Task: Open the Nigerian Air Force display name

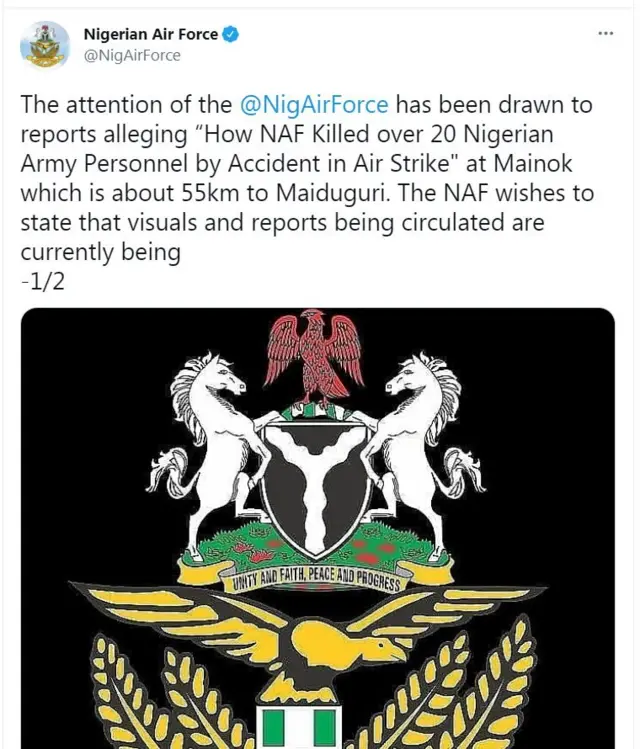Action: point(150,34)
